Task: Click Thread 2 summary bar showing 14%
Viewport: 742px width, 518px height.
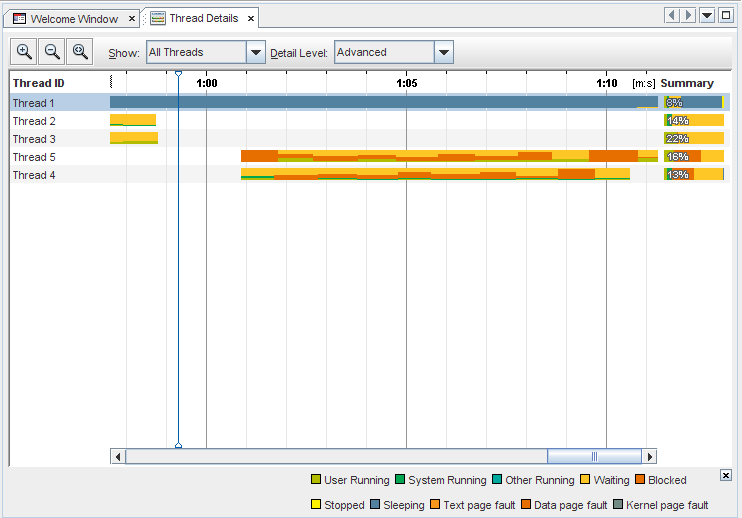Action: pyautogui.click(x=694, y=120)
